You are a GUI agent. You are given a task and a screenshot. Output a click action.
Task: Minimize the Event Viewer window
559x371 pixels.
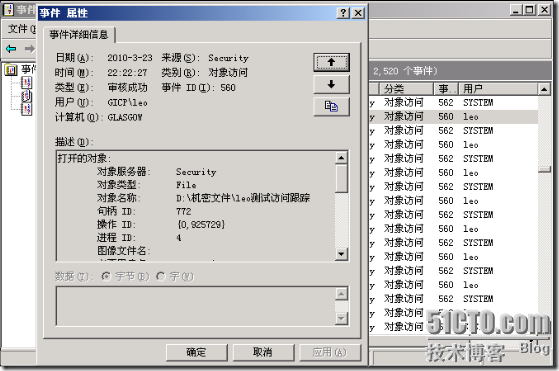[x=515, y=10]
